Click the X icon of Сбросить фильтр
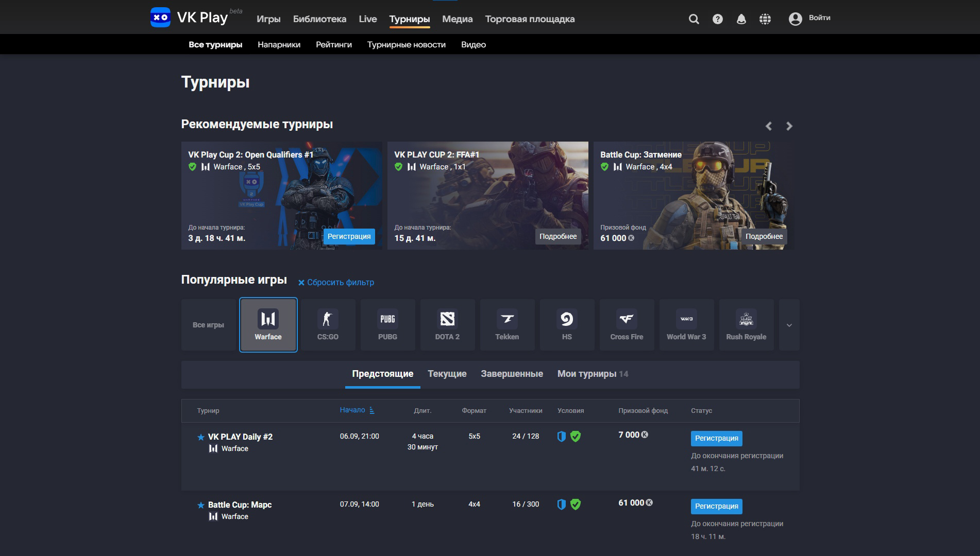980x556 pixels. click(x=301, y=283)
